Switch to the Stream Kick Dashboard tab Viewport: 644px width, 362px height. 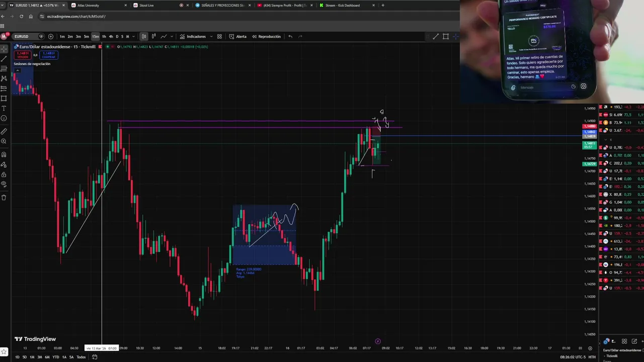tap(347, 5)
